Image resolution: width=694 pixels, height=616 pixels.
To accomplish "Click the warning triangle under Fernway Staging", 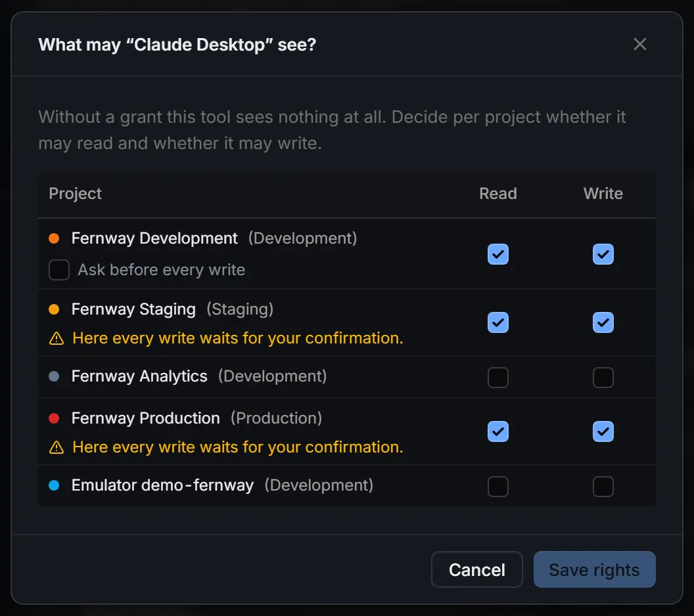I will [x=57, y=338].
